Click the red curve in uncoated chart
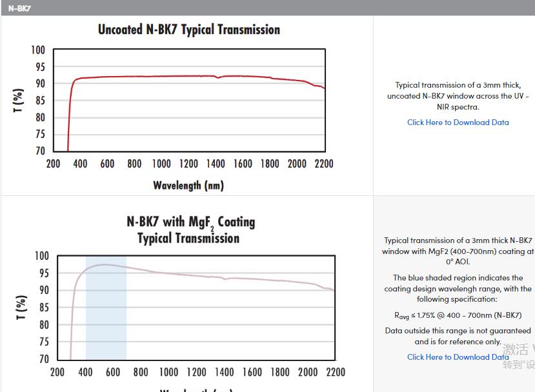 coord(194,76)
